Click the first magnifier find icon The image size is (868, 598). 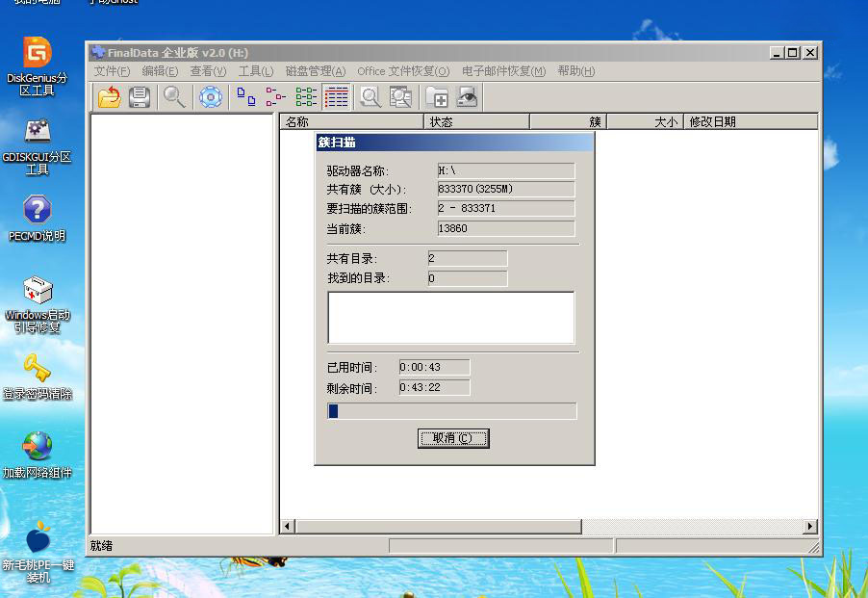point(174,97)
